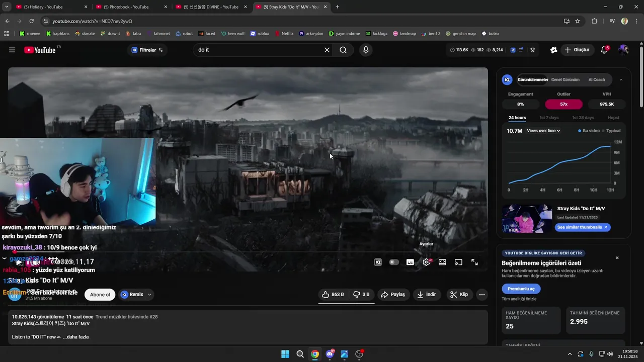Bookmark this page with the star icon
The height and width of the screenshot is (362, 644).
[578, 21]
